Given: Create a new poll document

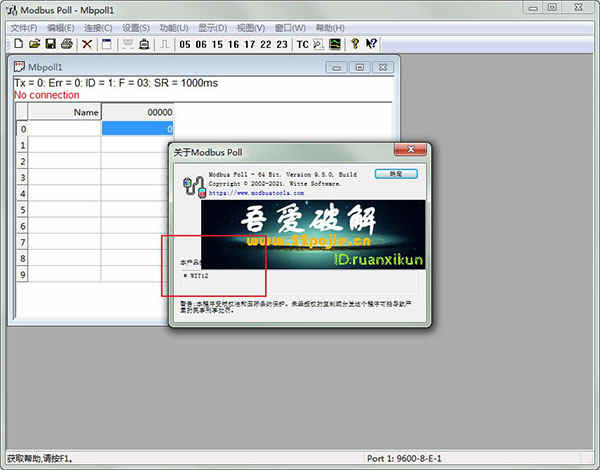Looking at the screenshot, I should tap(18, 44).
